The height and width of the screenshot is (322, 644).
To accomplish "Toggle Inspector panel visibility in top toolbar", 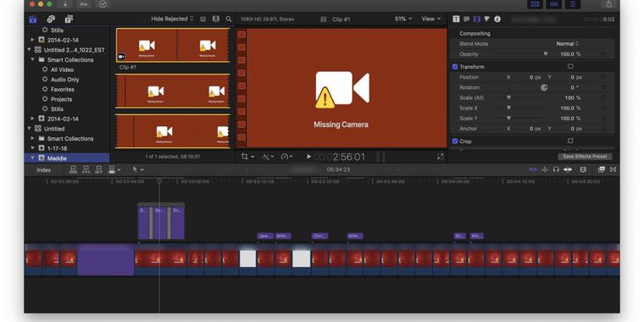I will tap(573, 4).
